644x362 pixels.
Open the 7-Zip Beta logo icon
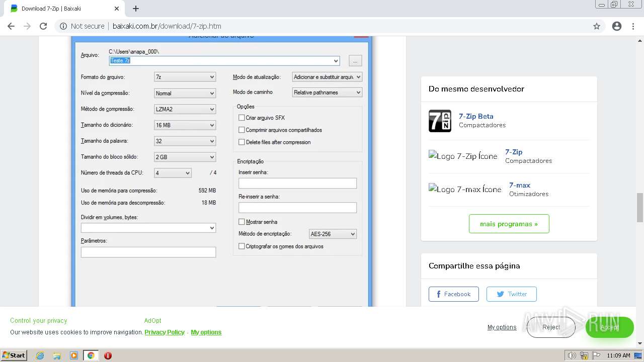pyautogui.click(x=440, y=121)
